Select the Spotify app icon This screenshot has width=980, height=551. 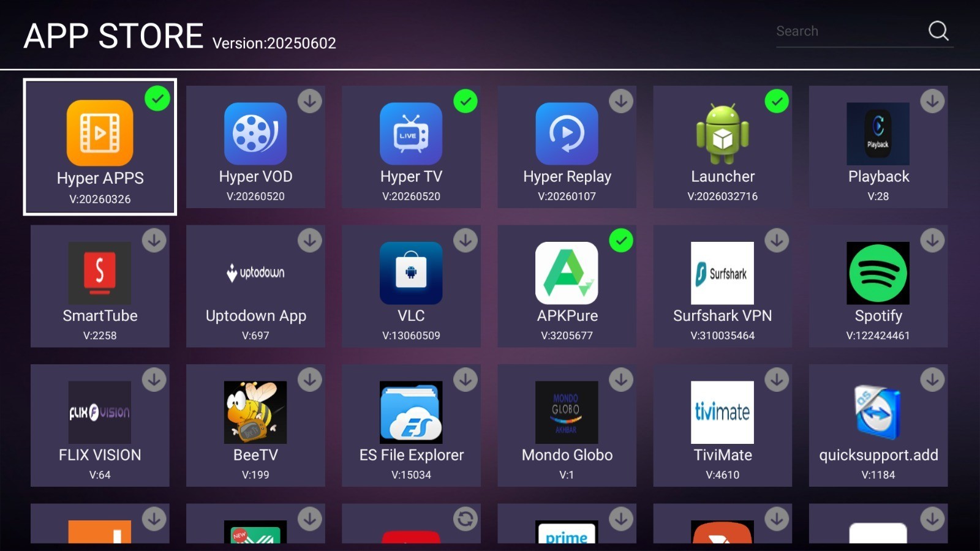pos(878,273)
